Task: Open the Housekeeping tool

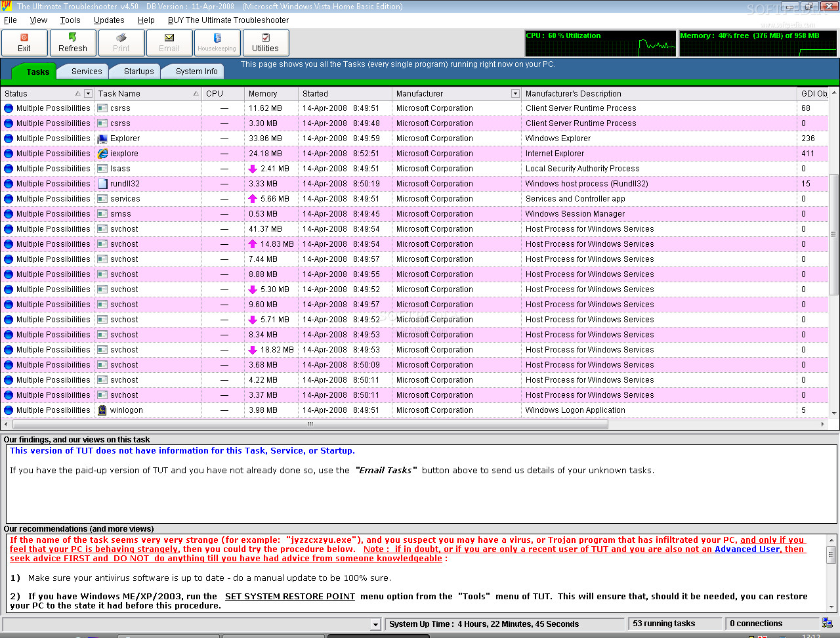Action: (217, 43)
